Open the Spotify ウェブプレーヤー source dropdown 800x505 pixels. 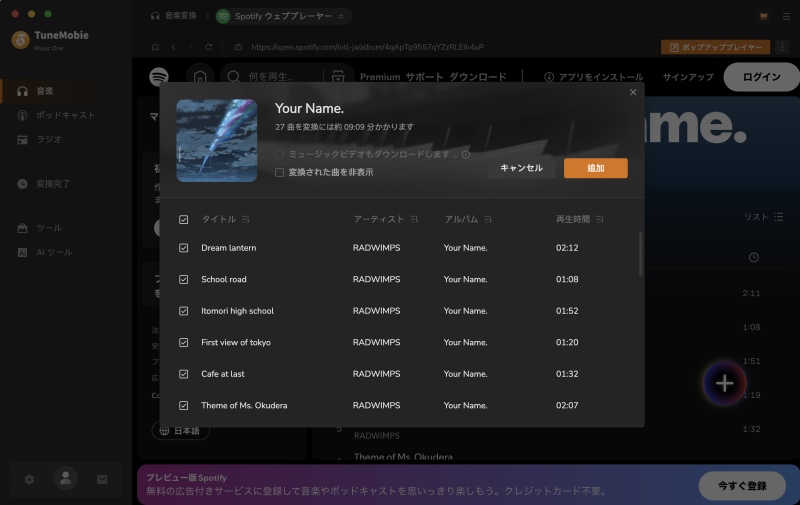(283, 16)
